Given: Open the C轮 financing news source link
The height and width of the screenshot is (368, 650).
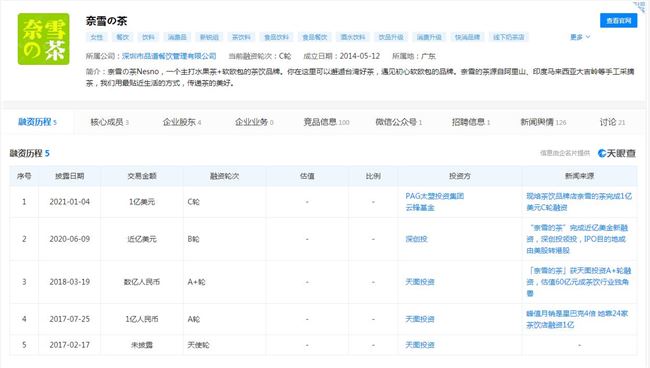Looking at the screenshot, I should tap(579, 202).
